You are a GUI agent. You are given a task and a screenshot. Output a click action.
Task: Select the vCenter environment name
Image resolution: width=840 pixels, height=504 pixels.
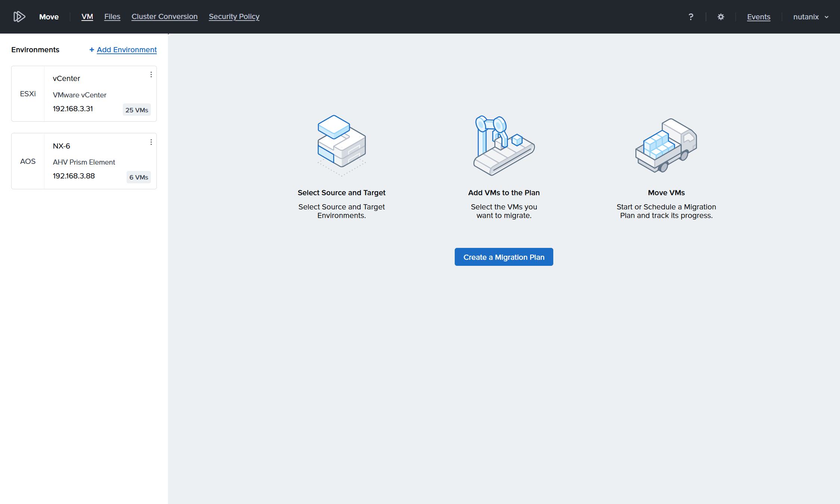[66, 78]
